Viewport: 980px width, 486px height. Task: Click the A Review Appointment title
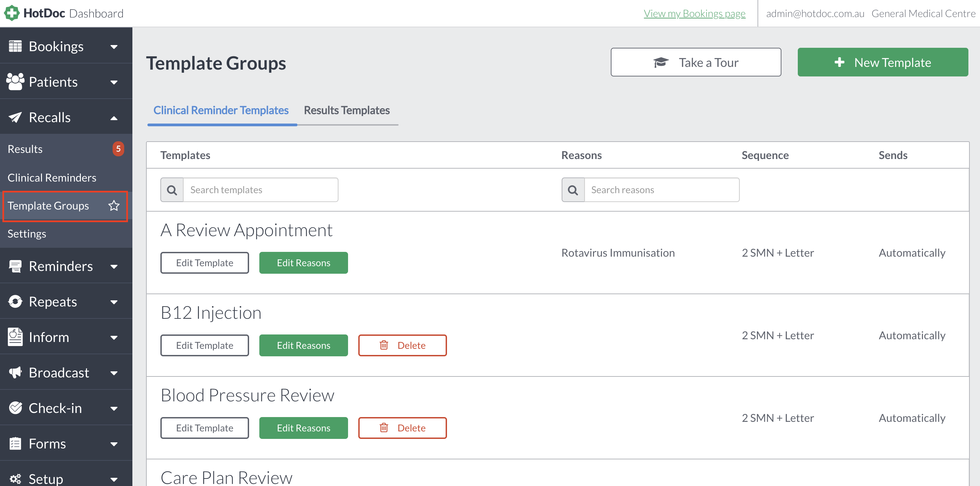click(246, 230)
